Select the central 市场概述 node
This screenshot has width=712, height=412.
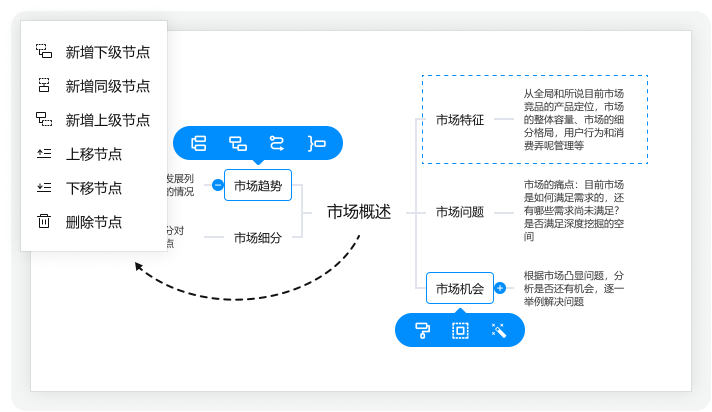coord(359,212)
